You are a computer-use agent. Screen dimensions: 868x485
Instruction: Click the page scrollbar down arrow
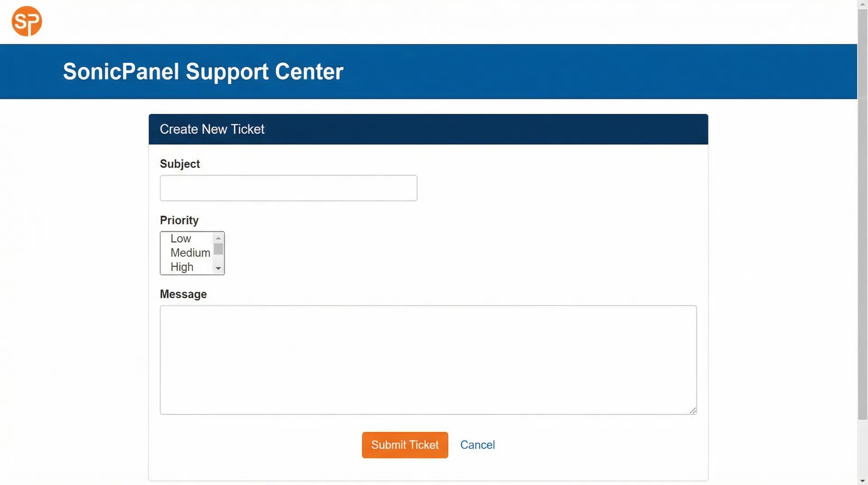863,480
